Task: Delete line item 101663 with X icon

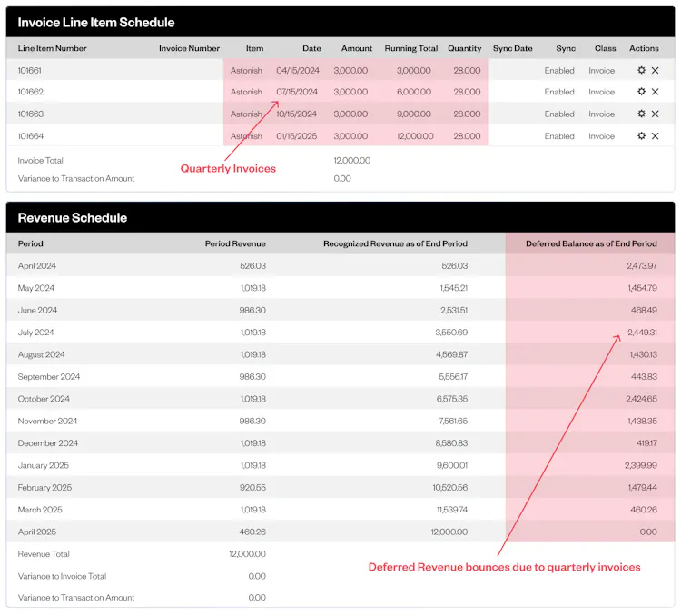Action: point(655,114)
